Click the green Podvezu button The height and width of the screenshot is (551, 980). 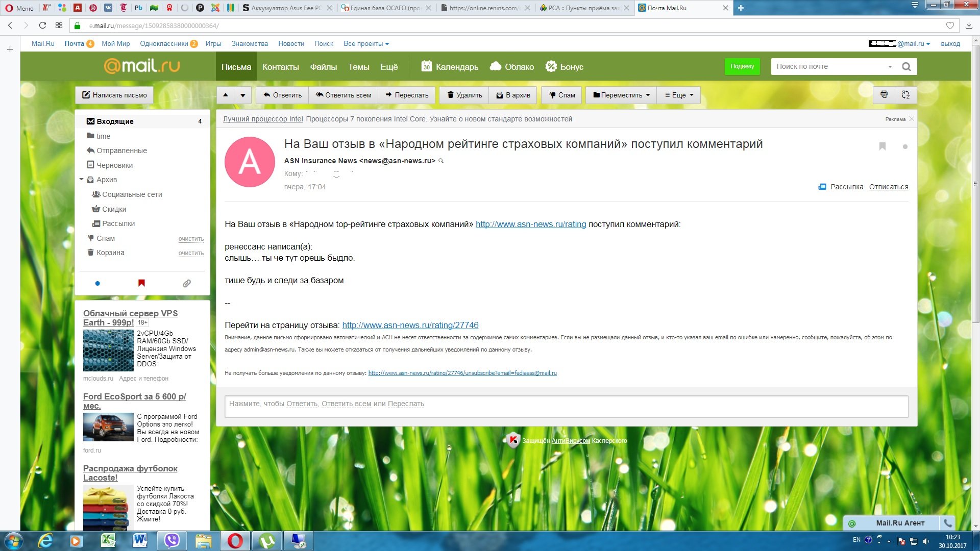(x=742, y=66)
